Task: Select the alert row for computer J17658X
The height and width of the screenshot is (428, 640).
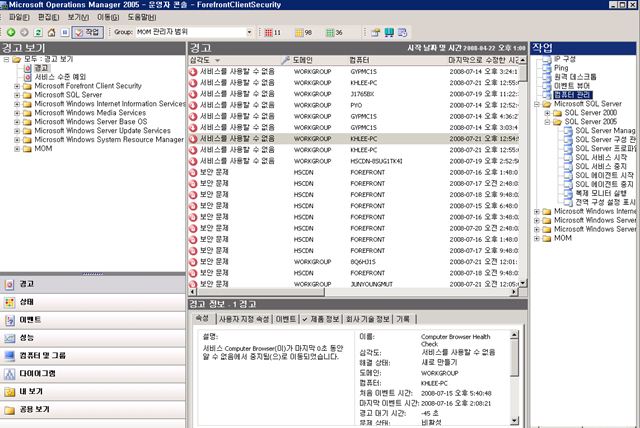Action: tap(354, 94)
